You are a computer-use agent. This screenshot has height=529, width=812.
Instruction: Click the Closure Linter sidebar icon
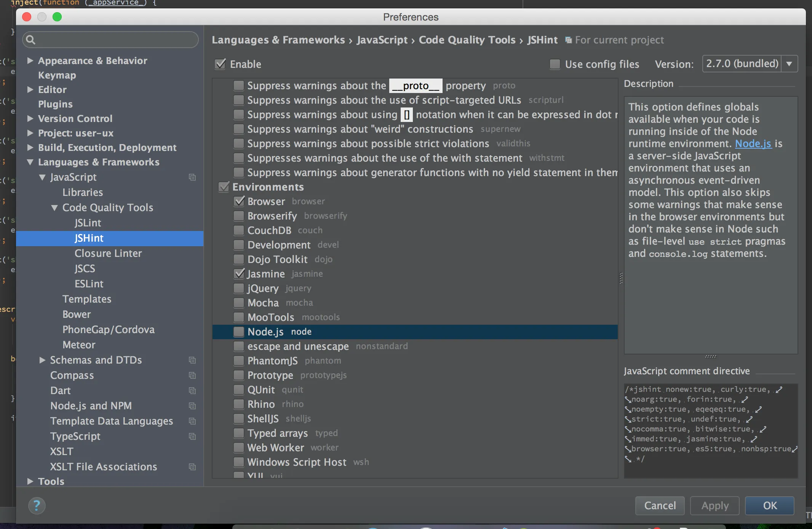pos(109,253)
